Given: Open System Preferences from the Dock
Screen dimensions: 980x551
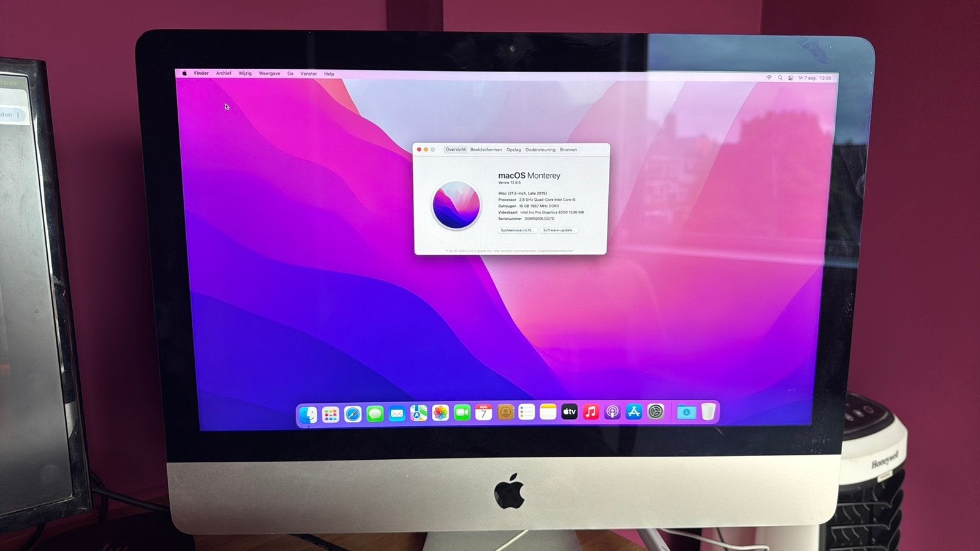Looking at the screenshot, I should pos(656,412).
